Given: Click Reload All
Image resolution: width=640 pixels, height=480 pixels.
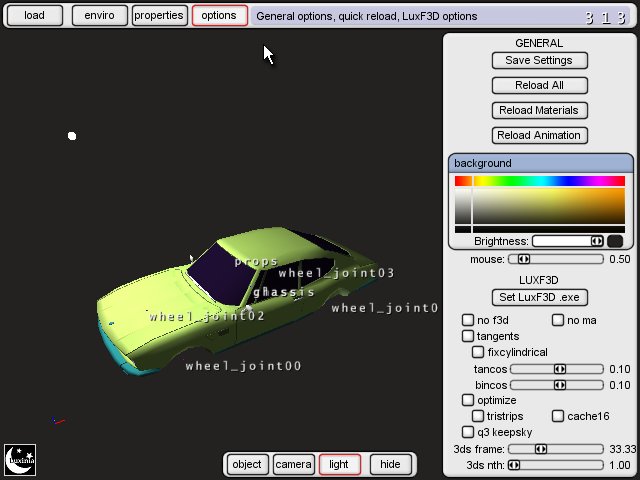Looking at the screenshot, I should pyautogui.click(x=539, y=85).
